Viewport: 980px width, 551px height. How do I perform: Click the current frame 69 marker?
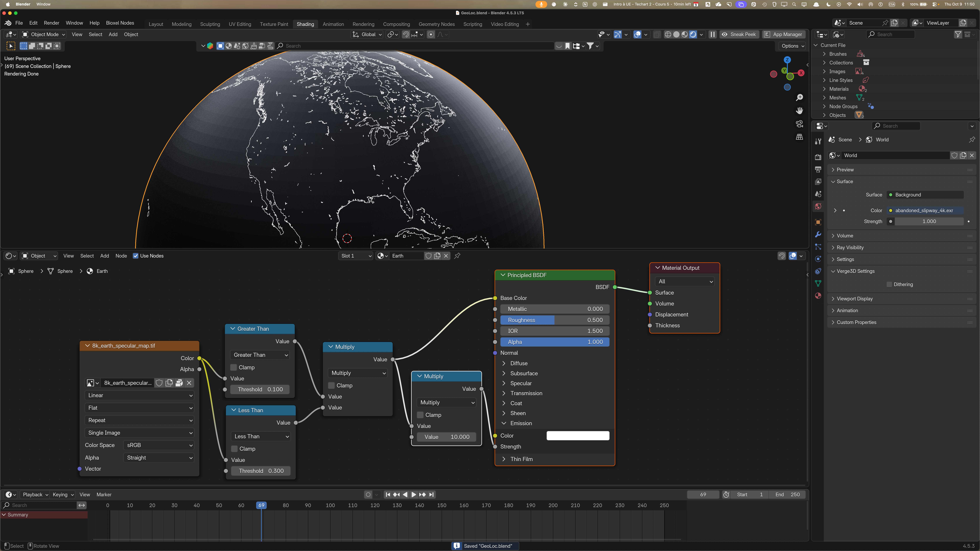point(261,505)
